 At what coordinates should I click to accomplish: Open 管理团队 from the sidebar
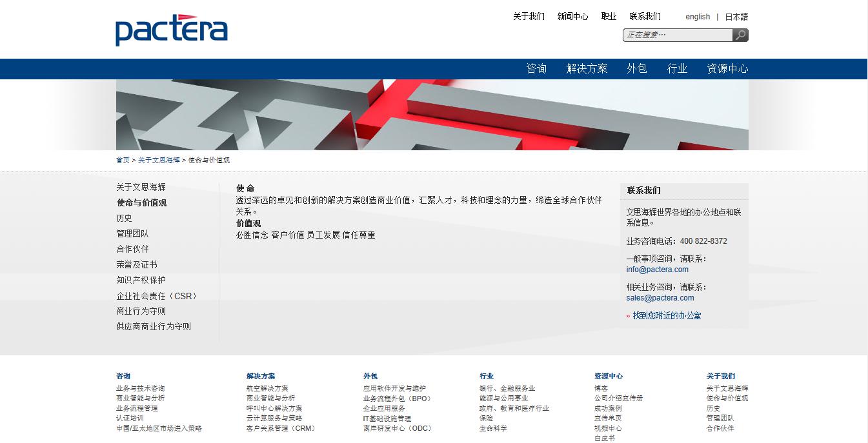coord(132,233)
